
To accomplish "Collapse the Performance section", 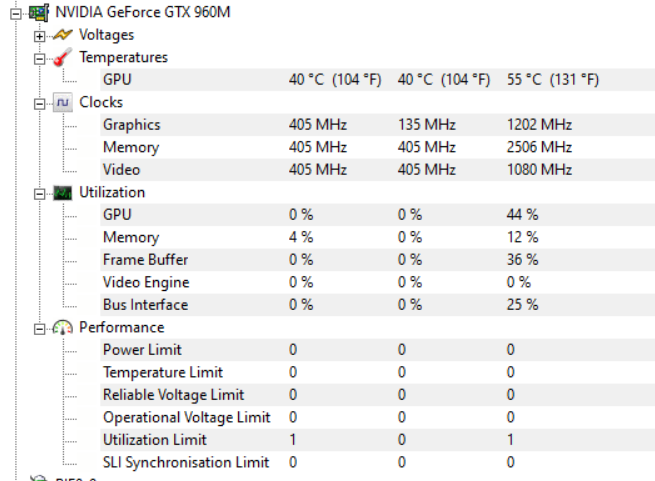I will click(x=39, y=329).
